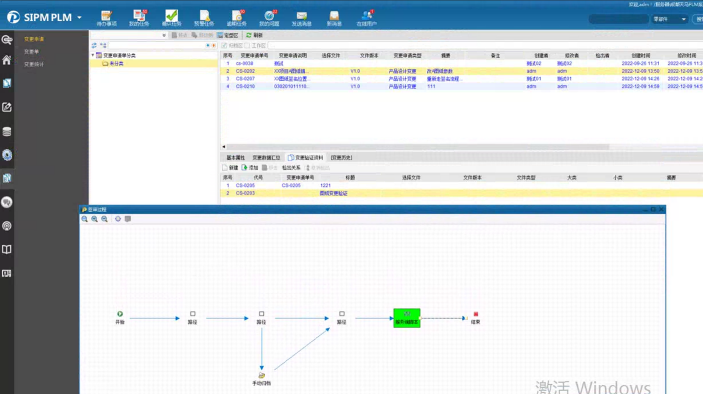Switch to the 变更历史 tab
Screen dimensions: 703x394
pyautogui.click(x=341, y=158)
